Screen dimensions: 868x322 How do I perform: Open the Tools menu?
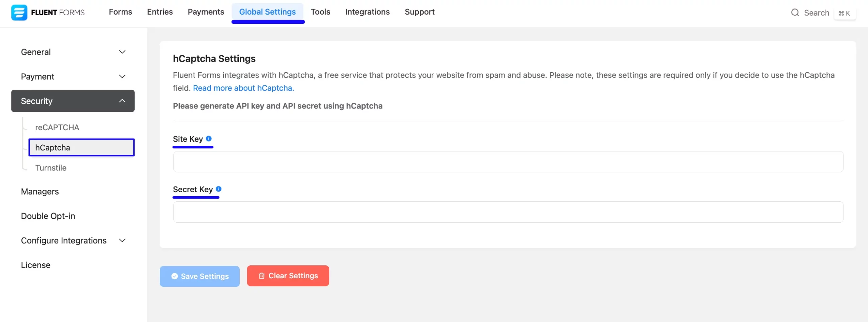(320, 12)
